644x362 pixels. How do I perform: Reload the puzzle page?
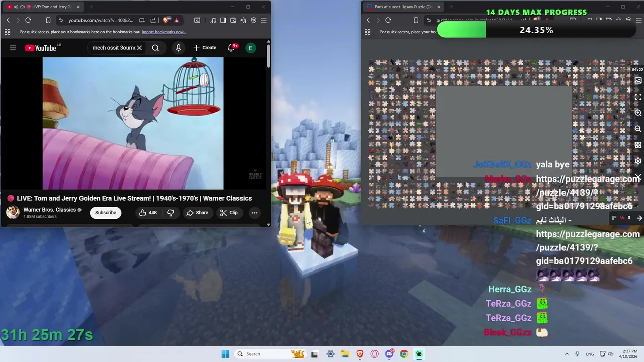coord(388,20)
